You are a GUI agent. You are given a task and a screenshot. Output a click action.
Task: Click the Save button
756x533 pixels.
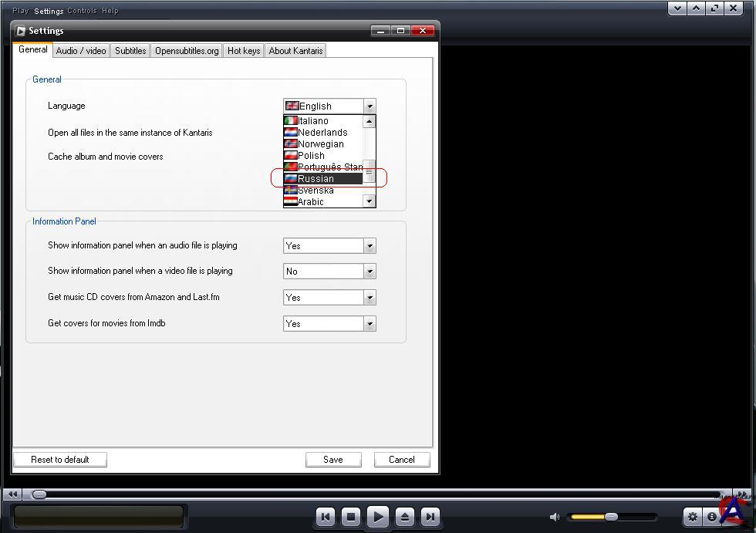332,460
